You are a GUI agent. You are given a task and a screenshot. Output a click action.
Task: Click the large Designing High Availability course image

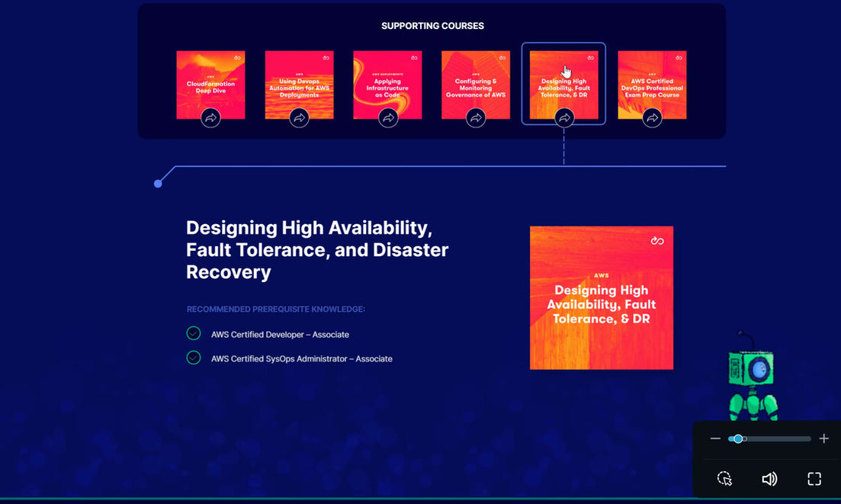point(602,297)
